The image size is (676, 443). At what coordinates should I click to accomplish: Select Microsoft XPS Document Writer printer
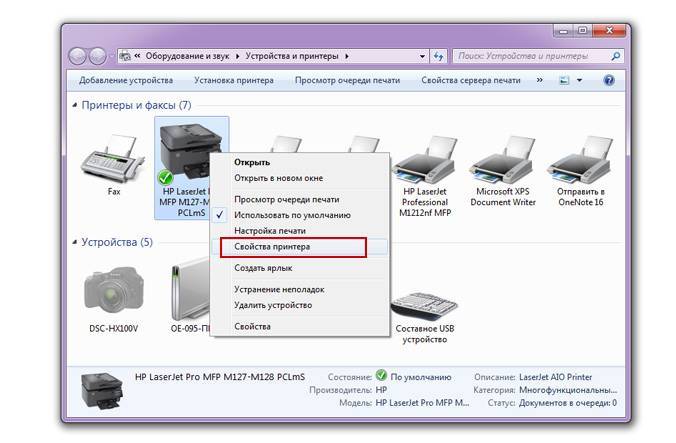(503, 159)
